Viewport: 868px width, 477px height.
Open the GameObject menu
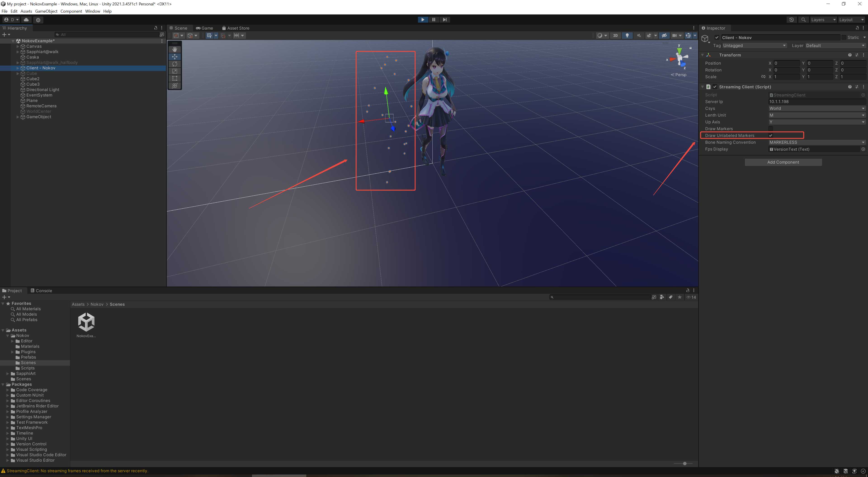tap(46, 11)
